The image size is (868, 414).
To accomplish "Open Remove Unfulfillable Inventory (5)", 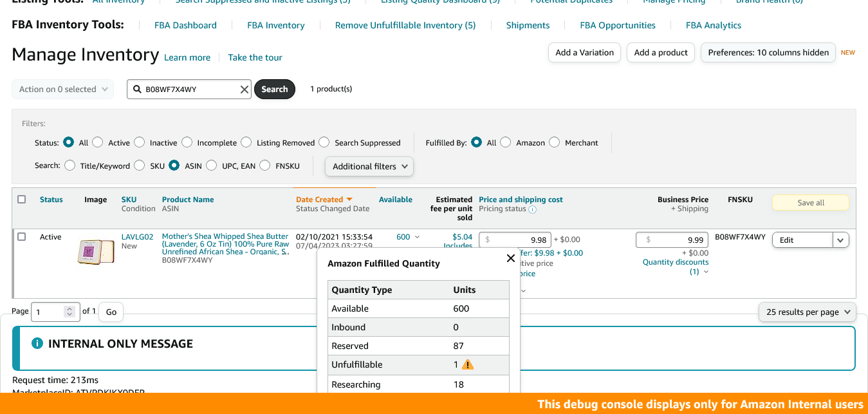I will (405, 25).
